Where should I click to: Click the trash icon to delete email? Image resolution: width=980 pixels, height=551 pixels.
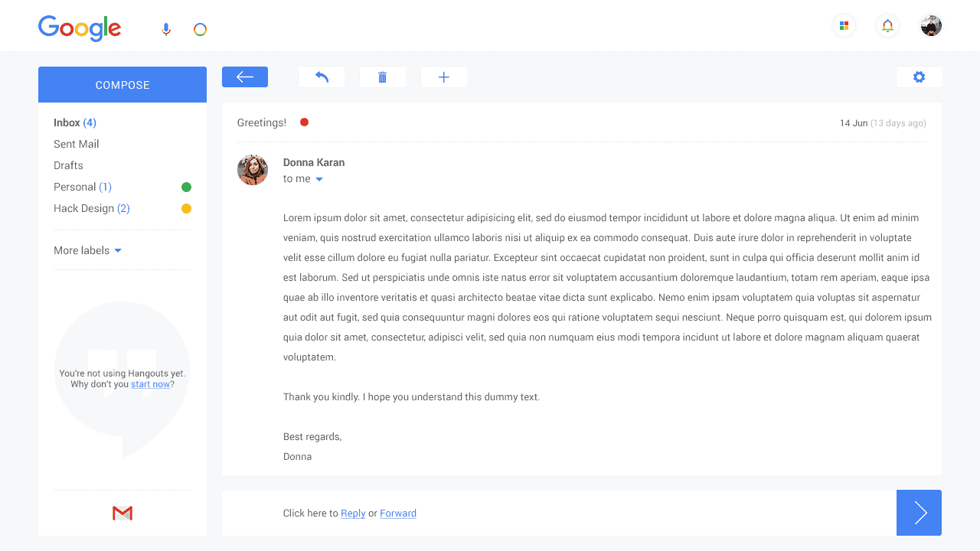click(x=382, y=77)
